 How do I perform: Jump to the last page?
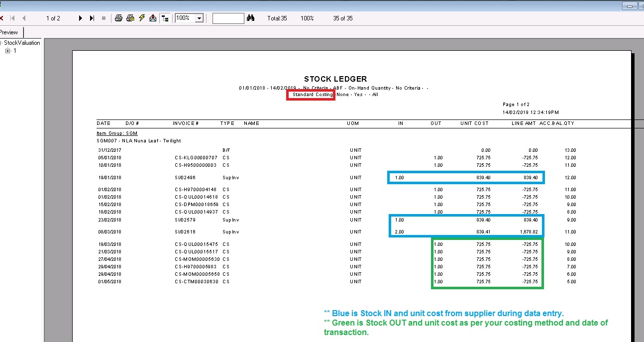point(92,18)
